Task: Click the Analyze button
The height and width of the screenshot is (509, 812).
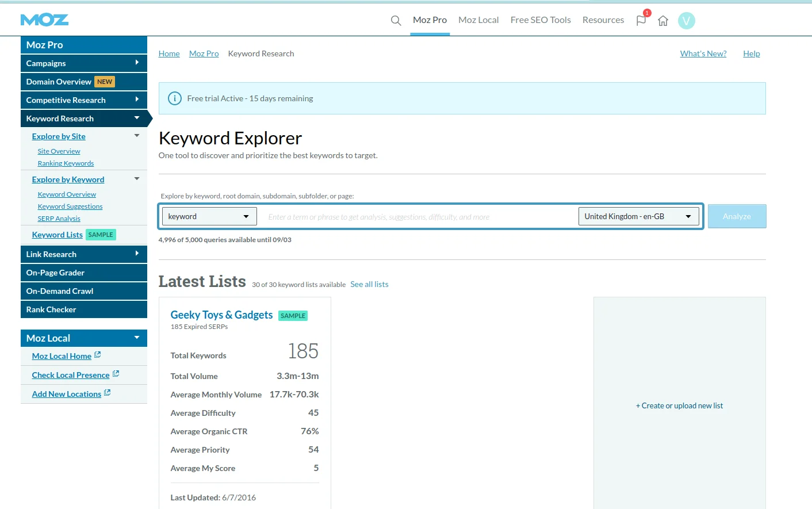Action: [x=737, y=216]
